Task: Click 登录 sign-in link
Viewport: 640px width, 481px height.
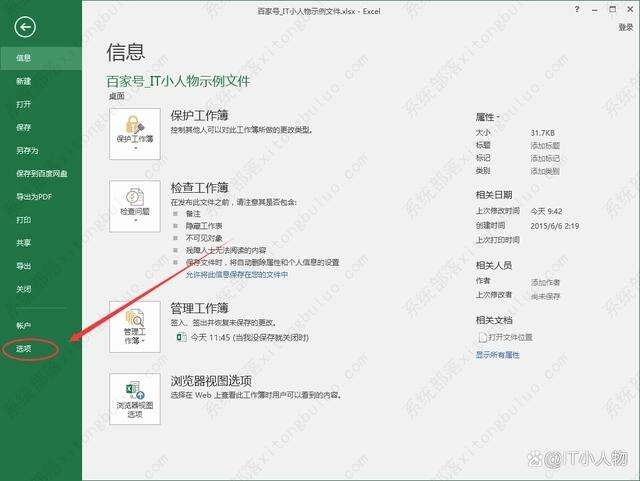Action: click(x=626, y=27)
